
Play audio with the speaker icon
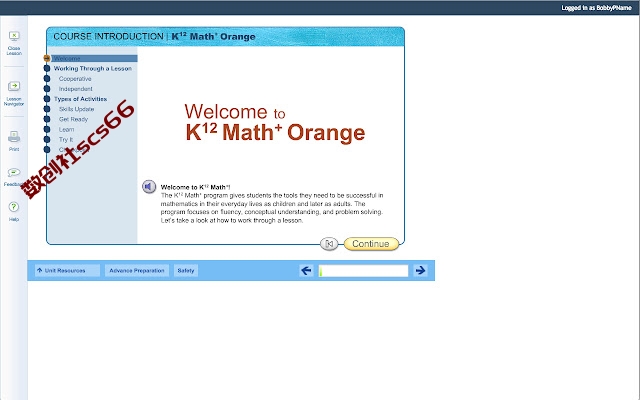149,187
